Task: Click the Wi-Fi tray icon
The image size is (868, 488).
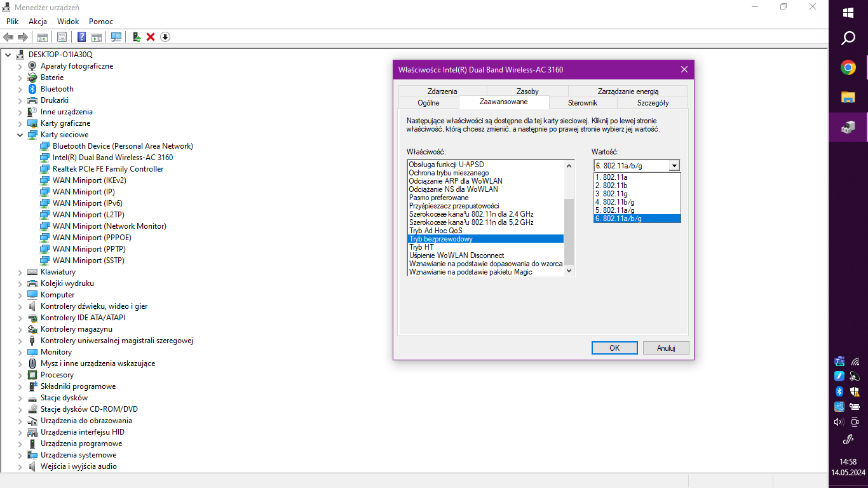Action: (x=855, y=361)
